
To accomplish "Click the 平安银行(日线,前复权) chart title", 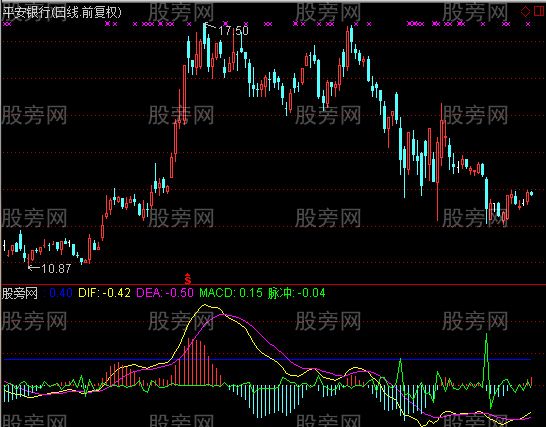I will click(x=63, y=13).
